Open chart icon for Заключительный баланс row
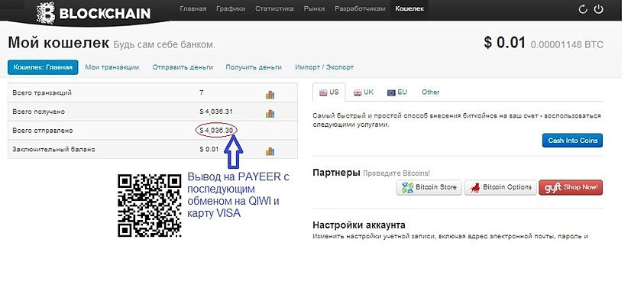Screen dimensions: 644x301 [x=270, y=151]
